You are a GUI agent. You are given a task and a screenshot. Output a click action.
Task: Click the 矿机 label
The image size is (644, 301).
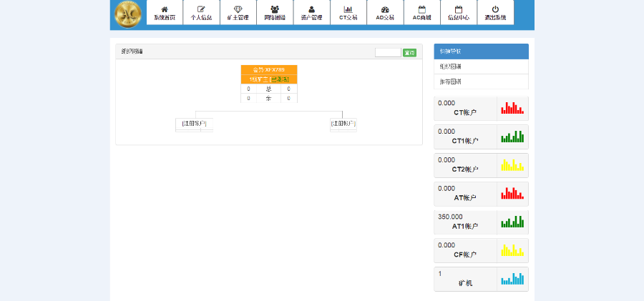[465, 283]
